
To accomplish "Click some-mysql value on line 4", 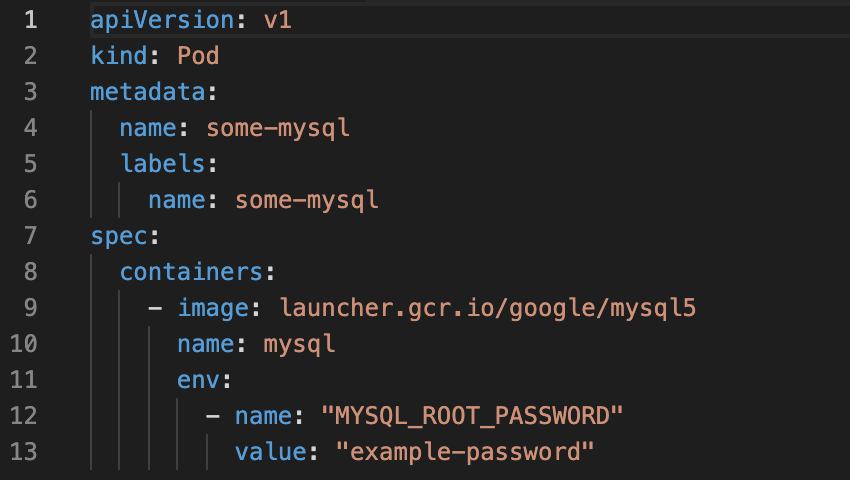I will click(278, 129).
